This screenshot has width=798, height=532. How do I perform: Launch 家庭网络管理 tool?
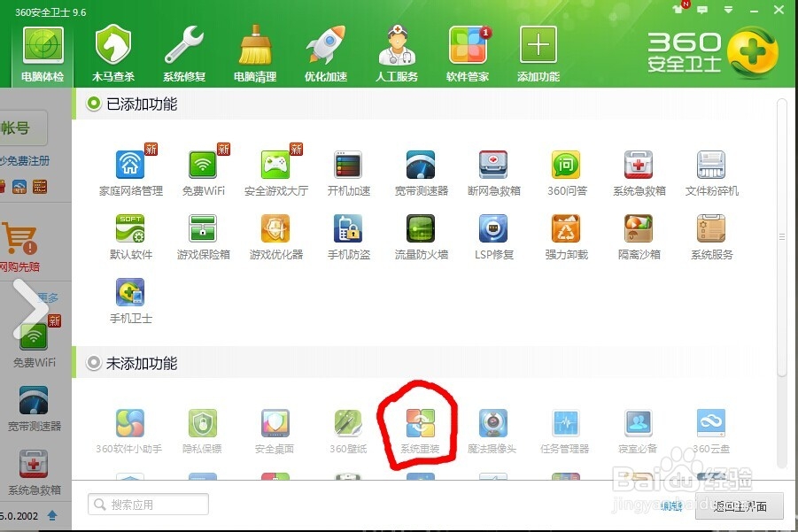point(131,173)
